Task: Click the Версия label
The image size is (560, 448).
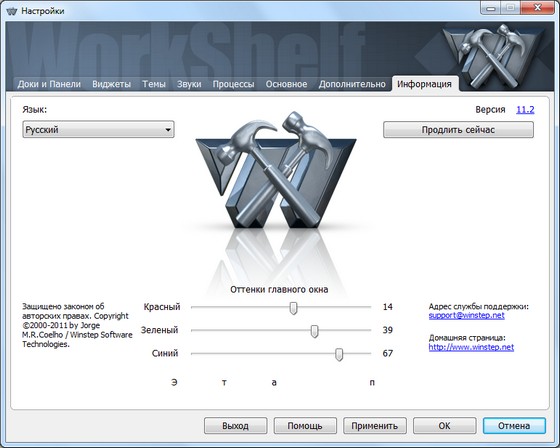Action: click(490, 109)
